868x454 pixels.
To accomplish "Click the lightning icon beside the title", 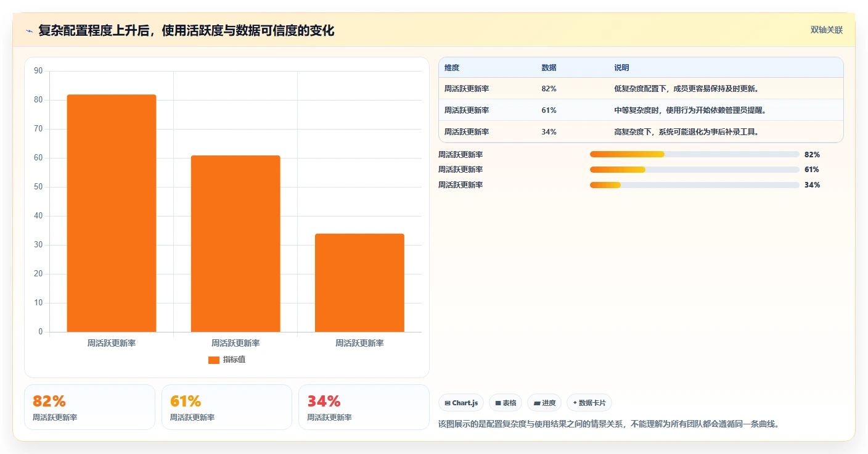I will coord(29,31).
